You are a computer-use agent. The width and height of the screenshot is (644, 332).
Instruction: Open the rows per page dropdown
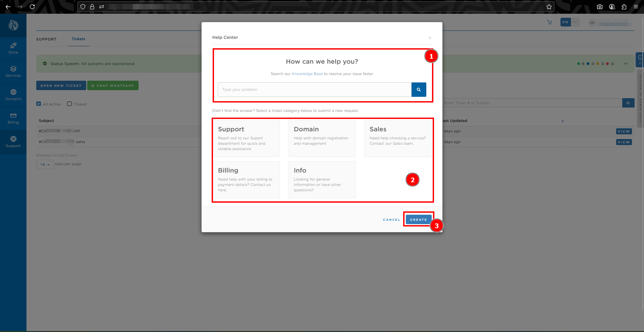(45, 164)
